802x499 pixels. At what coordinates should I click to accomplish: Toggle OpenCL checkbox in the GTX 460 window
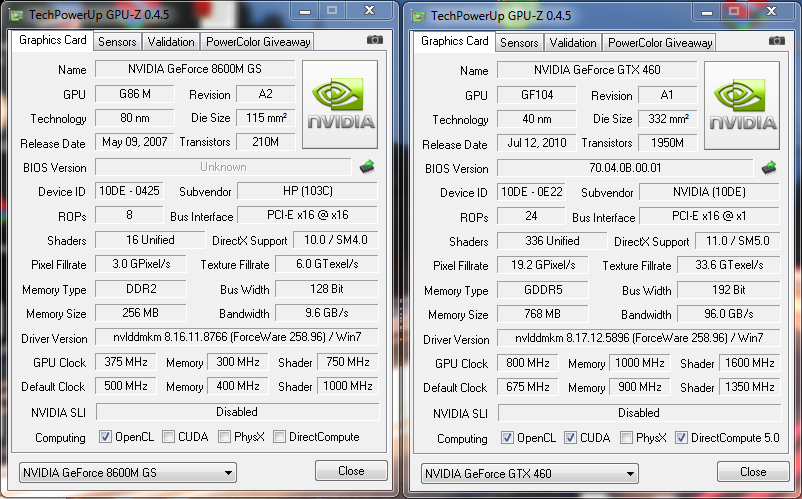click(507, 438)
